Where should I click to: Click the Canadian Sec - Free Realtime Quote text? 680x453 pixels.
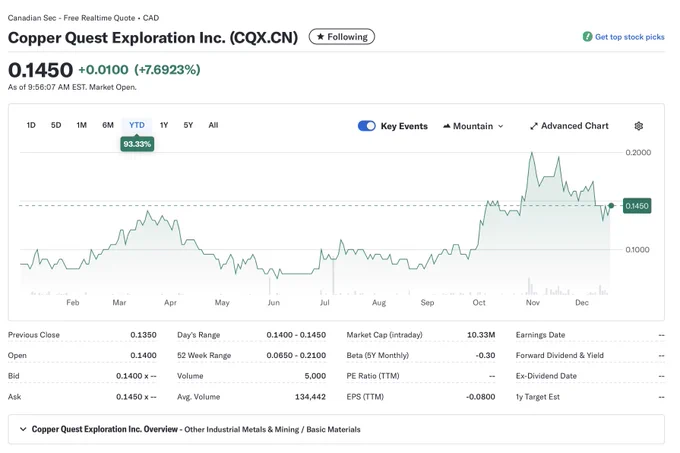coord(72,18)
